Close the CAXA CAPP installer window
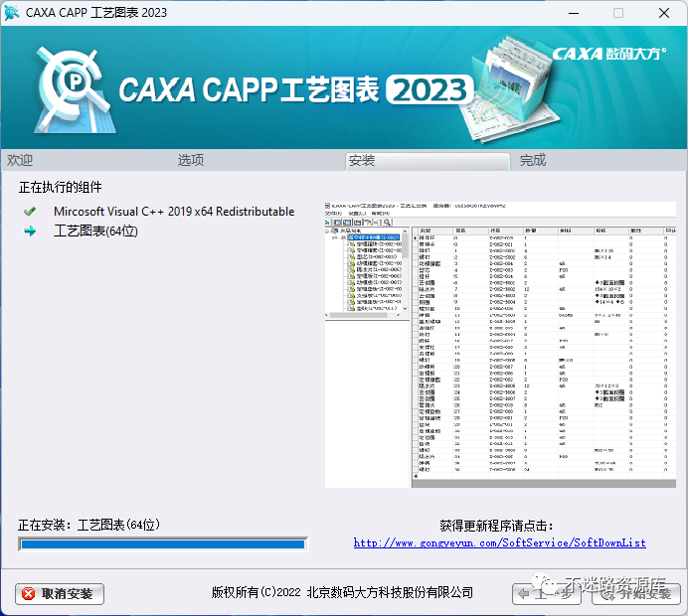The height and width of the screenshot is (616, 688). pos(664,13)
